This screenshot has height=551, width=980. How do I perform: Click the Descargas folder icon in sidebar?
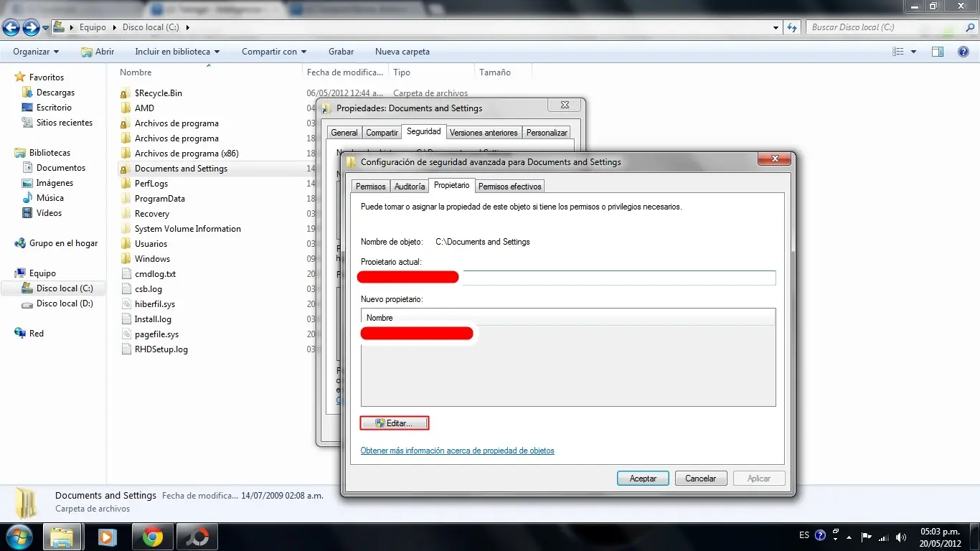(x=27, y=93)
